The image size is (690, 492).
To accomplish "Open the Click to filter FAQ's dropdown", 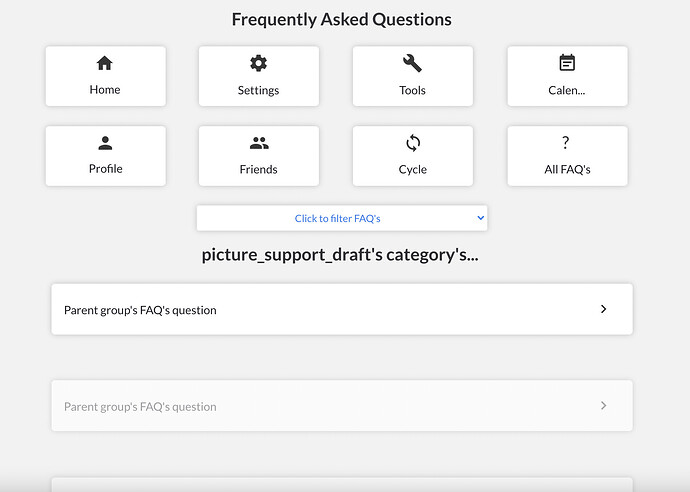I will pyautogui.click(x=342, y=218).
